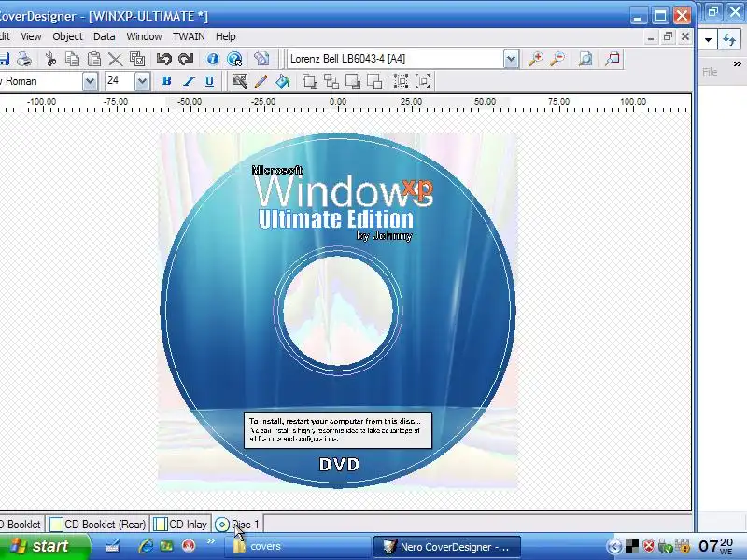Click the red shield security tray icon
The height and width of the screenshot is (560, 747).
tap(648, 546)
